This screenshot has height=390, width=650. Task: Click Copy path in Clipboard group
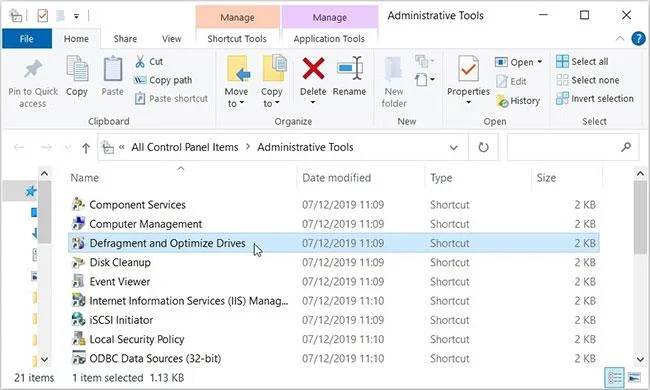[x=163, y=80]
